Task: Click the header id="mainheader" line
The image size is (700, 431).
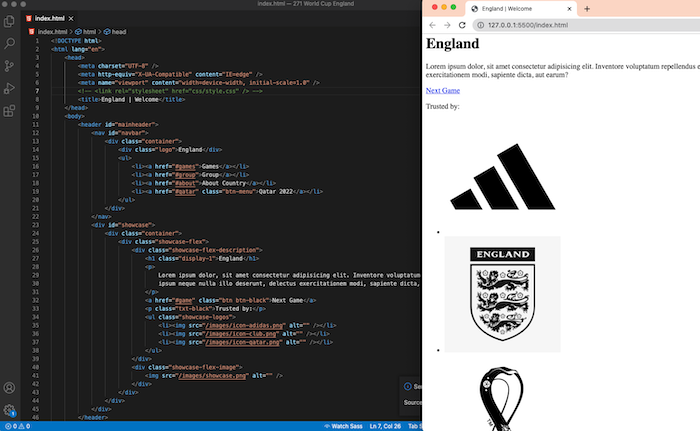Action: [x=118, y=124]
